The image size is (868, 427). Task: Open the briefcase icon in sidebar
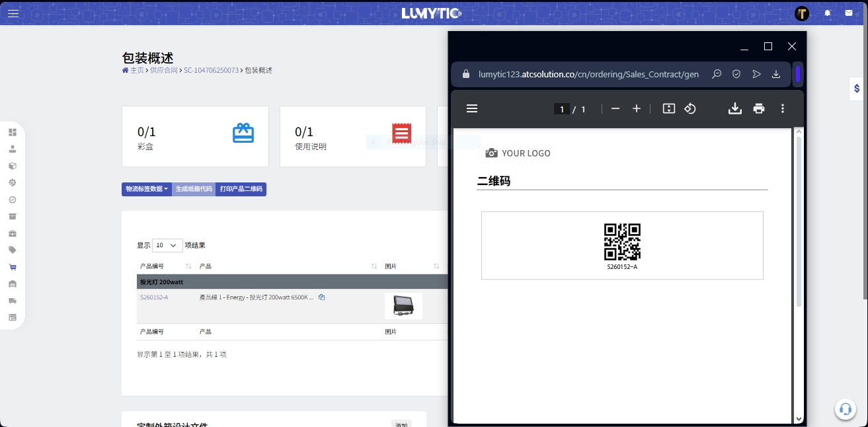13,233
